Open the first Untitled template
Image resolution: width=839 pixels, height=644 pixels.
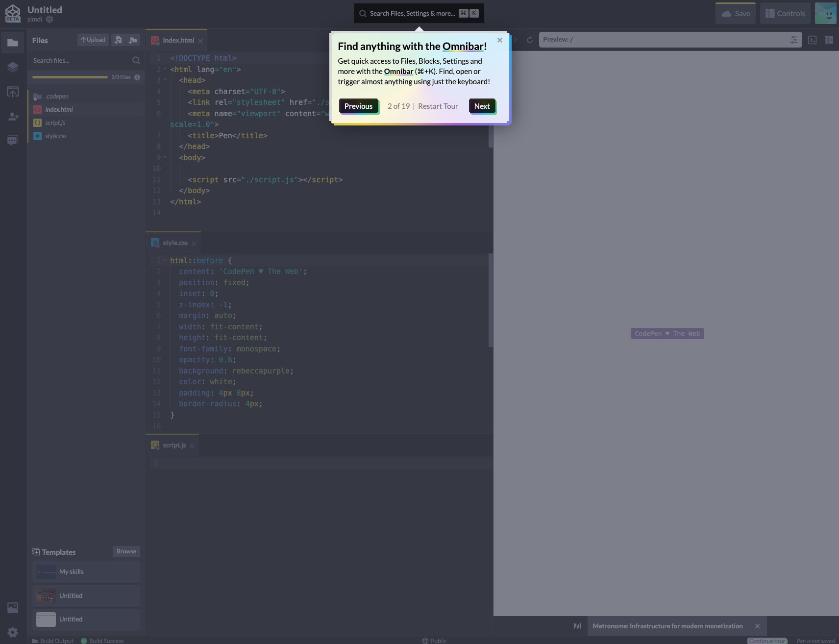coord(86,596)
